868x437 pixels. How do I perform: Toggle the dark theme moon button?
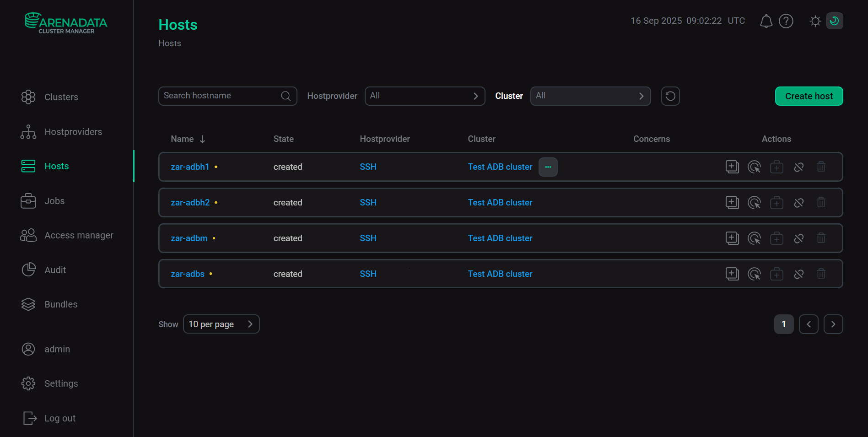[834, 21]
